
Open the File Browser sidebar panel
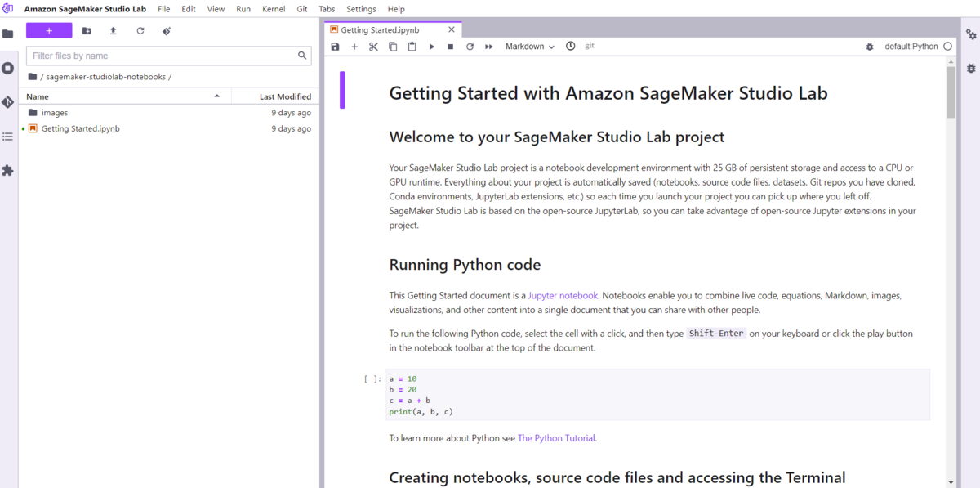(8, 34)
